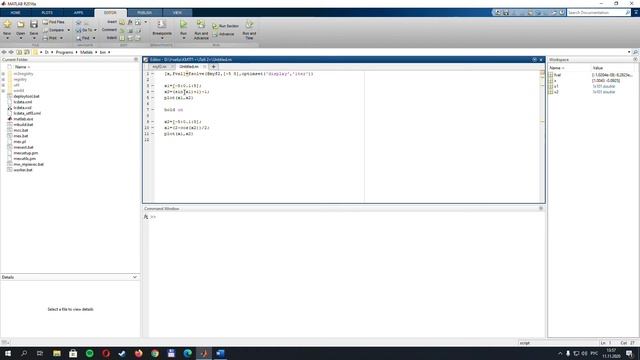Viewport: 640px width, 360px height.
Task: Click the Windows Start button
Action: coord(8,353)
